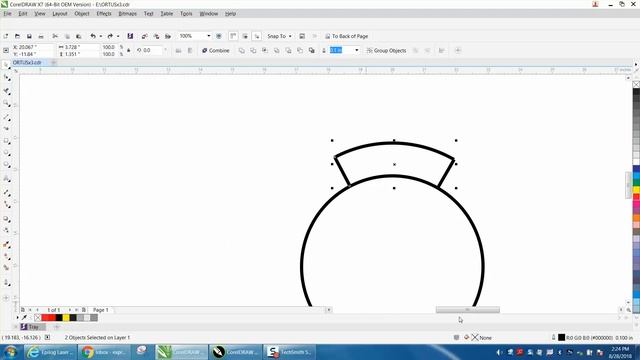Click the Mirror horizontally icon
The width and height of the screenshot is (640, 360).
pyautogui.click(x=178, y=51)
